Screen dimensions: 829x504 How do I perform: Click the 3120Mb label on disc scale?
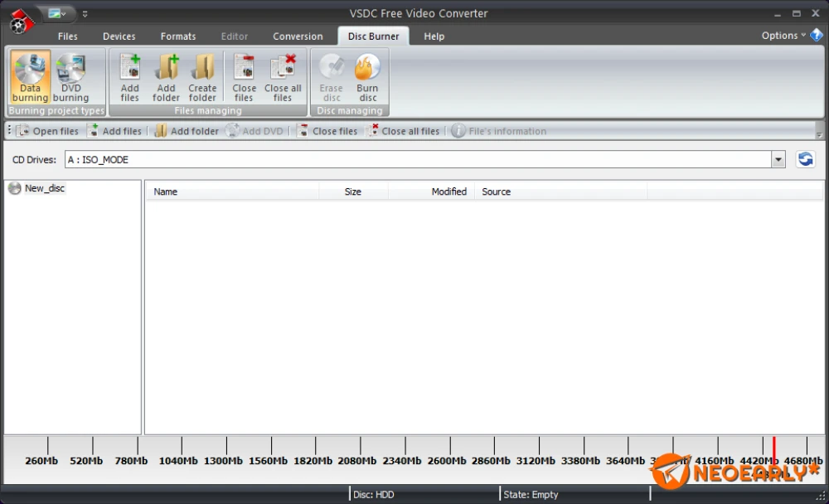coord(536,461)
